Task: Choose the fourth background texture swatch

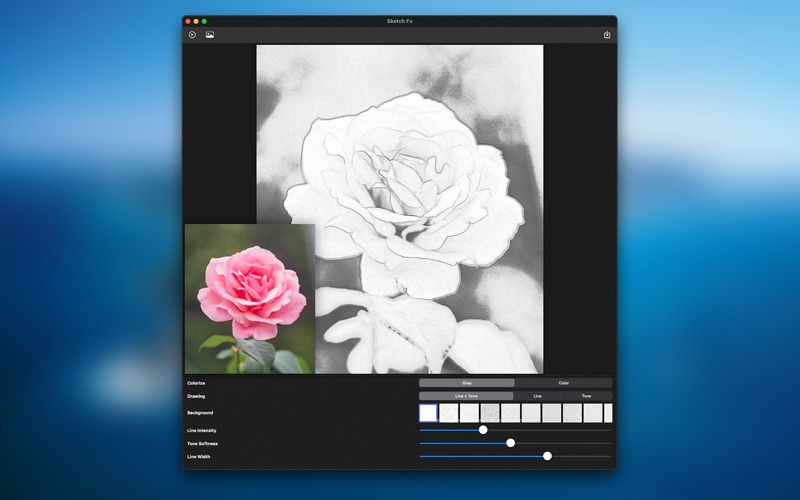Action: click(490, 413)
